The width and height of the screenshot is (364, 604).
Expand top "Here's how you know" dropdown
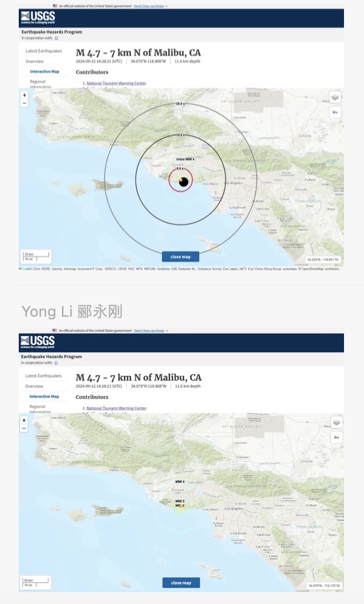click(151, 6)
